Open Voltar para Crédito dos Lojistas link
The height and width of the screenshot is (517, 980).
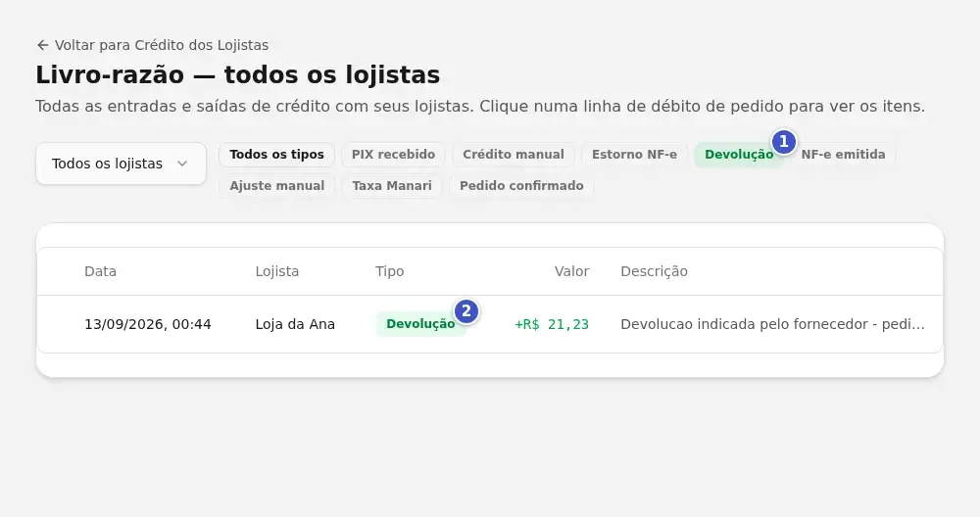pyautogui.click(x=153, y=45)
